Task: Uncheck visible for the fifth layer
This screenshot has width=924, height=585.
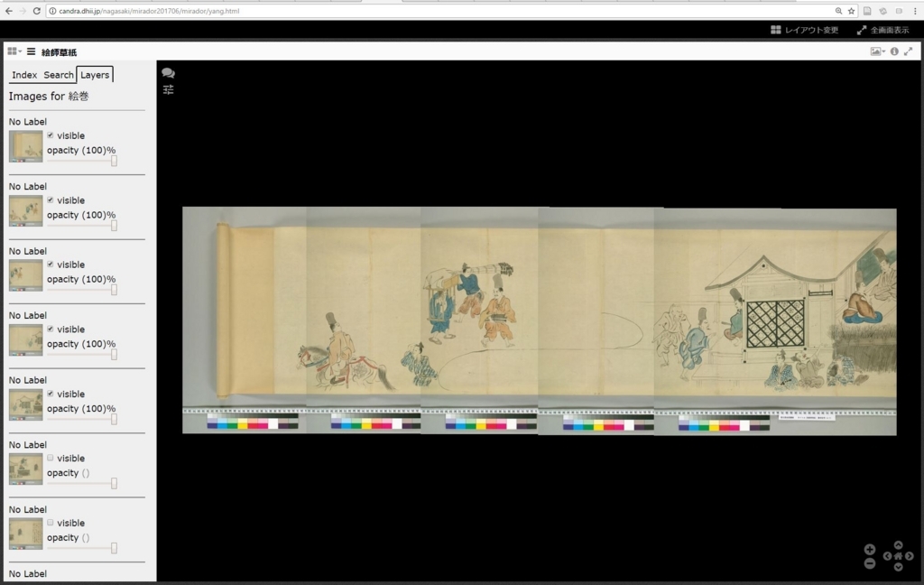Action: click(51, 394)
